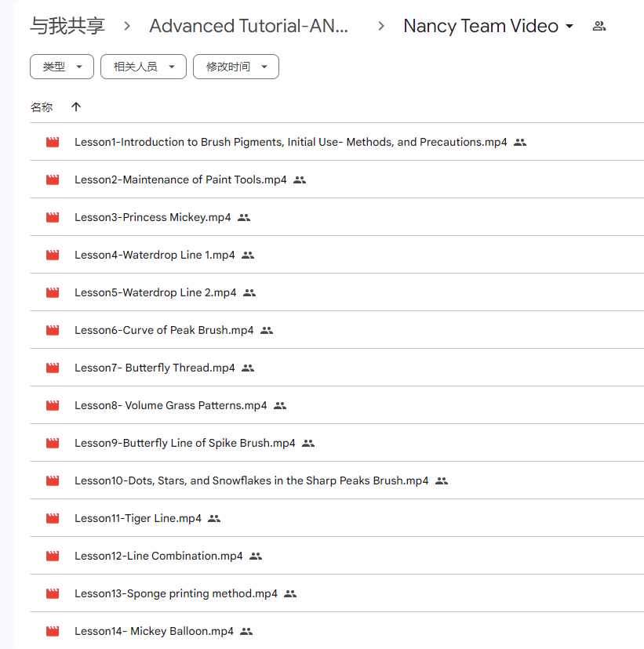Select Lesson13-Sponge printing method.mp4
The image size is (644, 649).
click(x=176, y=594)
